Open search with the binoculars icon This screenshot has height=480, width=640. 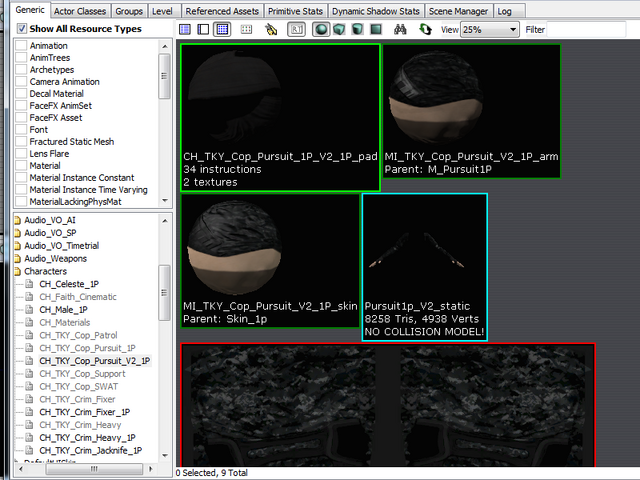pyautogui.click(x=400, y=29)
